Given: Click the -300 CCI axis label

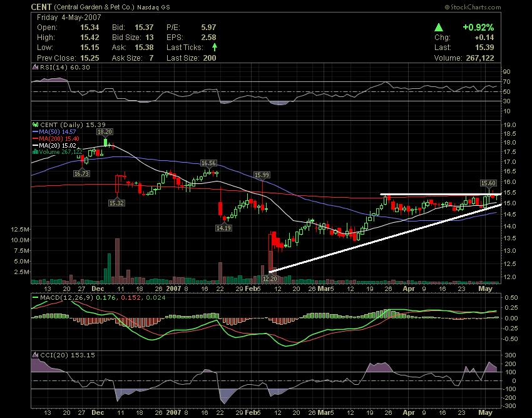Looking at the screenshot, I should pos(509,405).
